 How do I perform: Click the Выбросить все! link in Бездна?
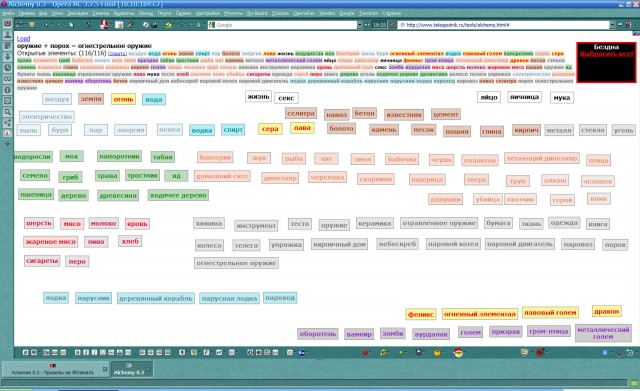click(x=606, y=54)
